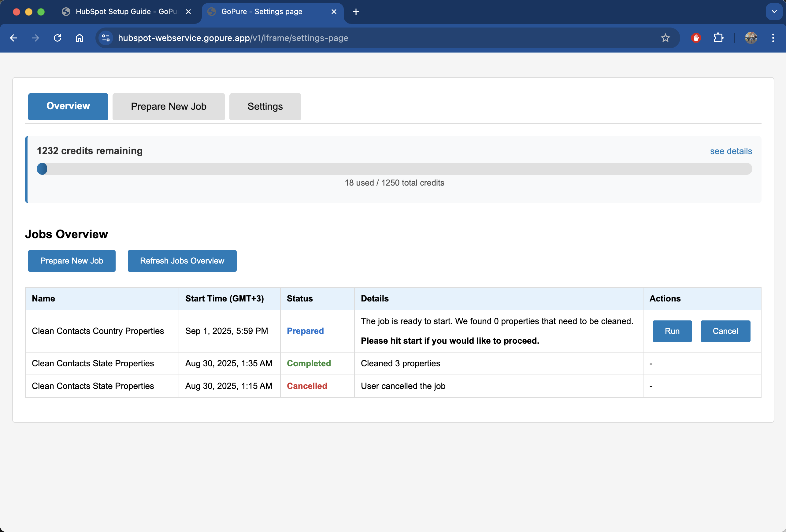Image resolution: width=786 pixels, height=532 pixels.
Task: Click Refresh Jobs Overview button
Action: click(x=182, y=261)
